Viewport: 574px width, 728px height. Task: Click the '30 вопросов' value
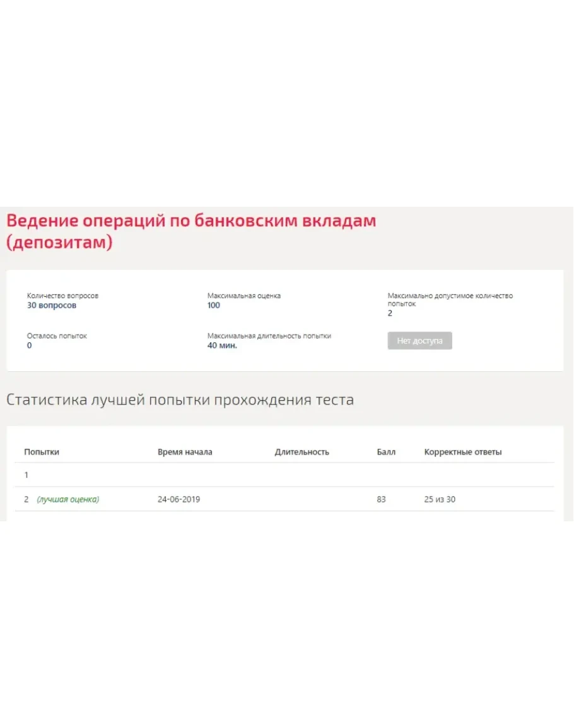click(51, 306)
